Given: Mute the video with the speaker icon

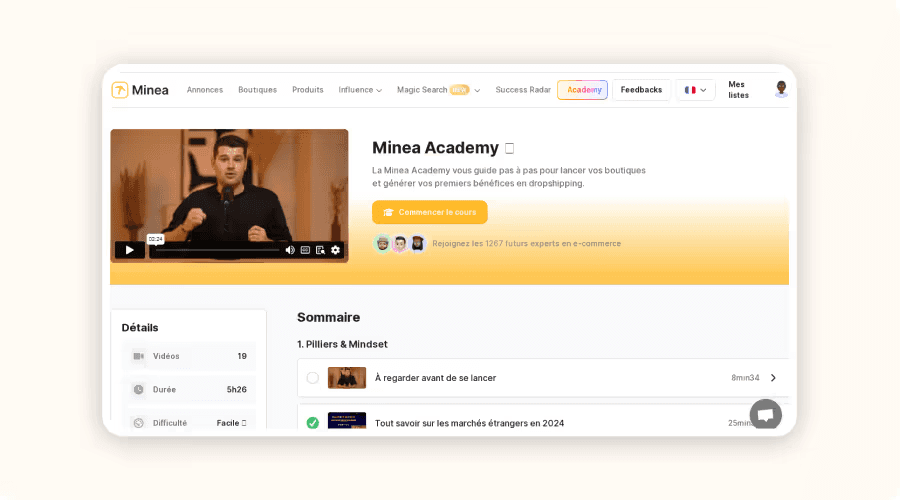Looking at the screenshot, I should pos(290,250).
